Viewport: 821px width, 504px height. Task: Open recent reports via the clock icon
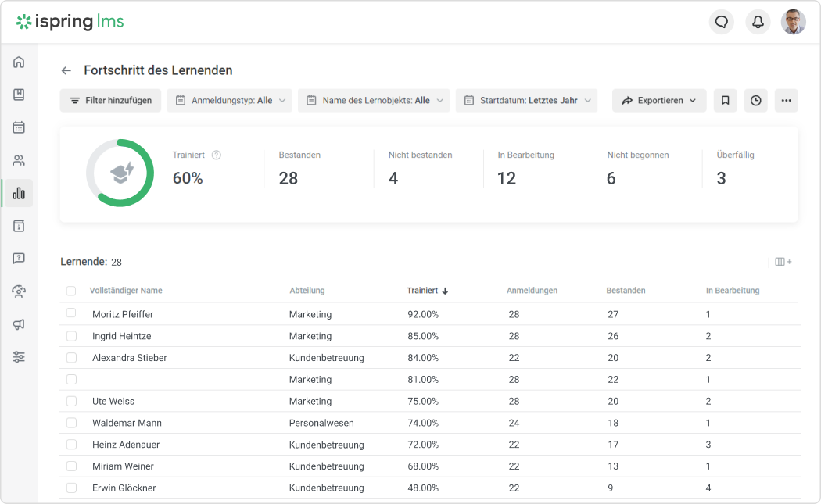click(x=755, y=100)
